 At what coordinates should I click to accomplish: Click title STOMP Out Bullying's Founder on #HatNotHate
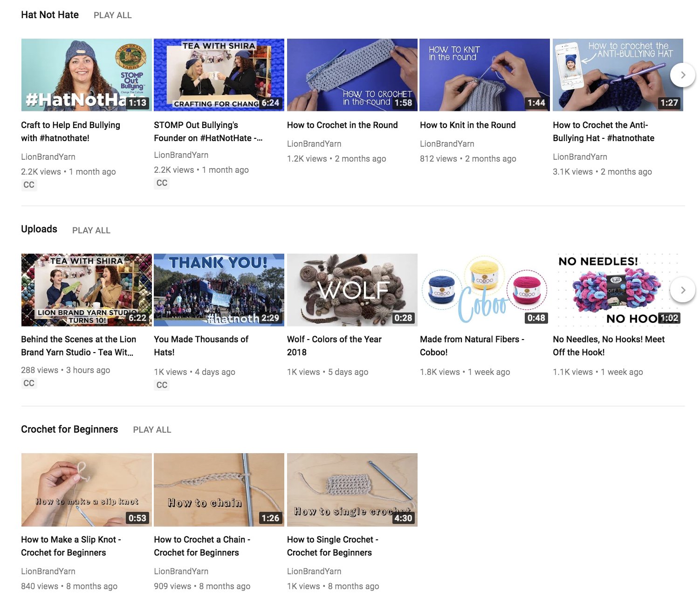click(x=208, y=132)
